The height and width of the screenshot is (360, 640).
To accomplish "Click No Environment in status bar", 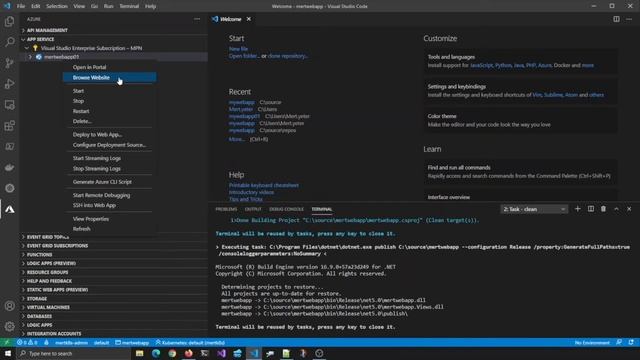I will (x=592, y=342).
